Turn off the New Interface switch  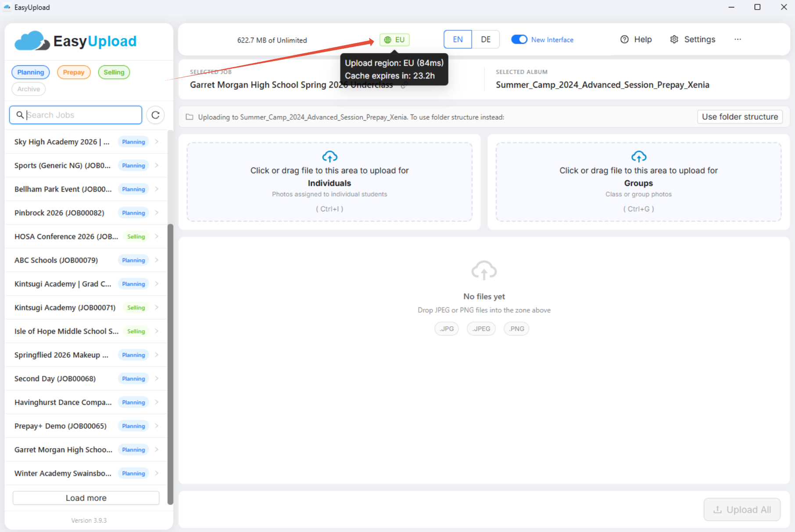click(519, 39)
